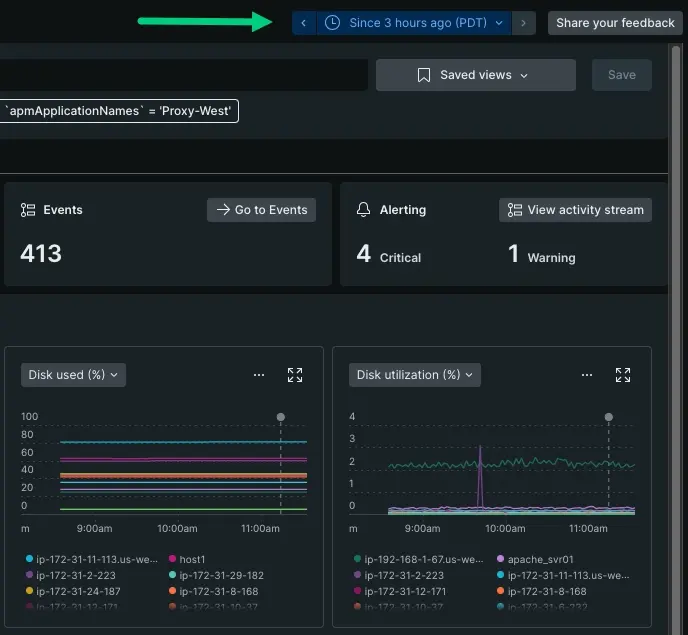Click the previous time range arrow
This screenshot has height=635, width=688.
304,23
